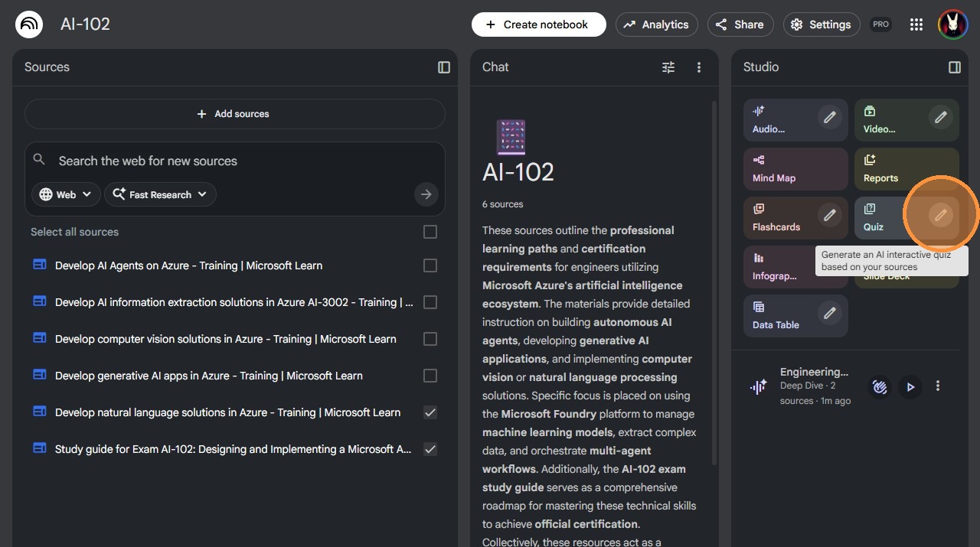The height and width of the screenshot is (547, 980).
Task: Expand the Web source type dropdown
Action: pos(66,194)
